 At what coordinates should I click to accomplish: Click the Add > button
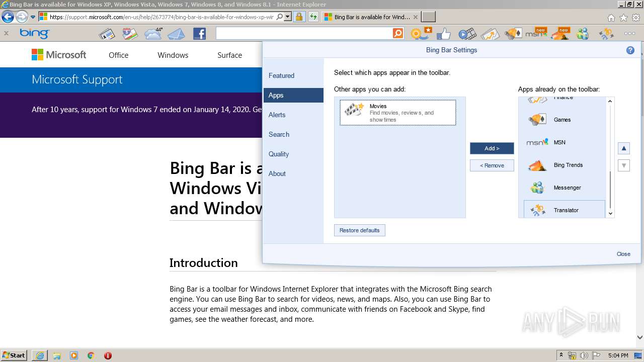492,148
